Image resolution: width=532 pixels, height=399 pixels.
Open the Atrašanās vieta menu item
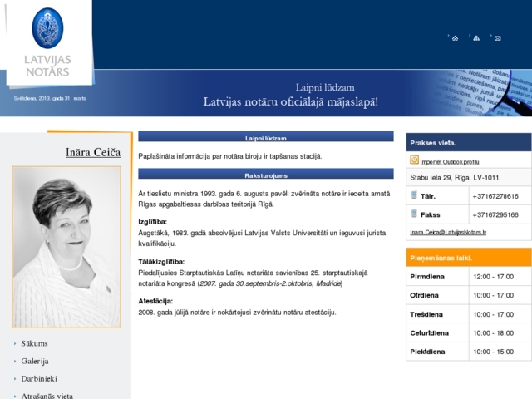tap(47, 396)
